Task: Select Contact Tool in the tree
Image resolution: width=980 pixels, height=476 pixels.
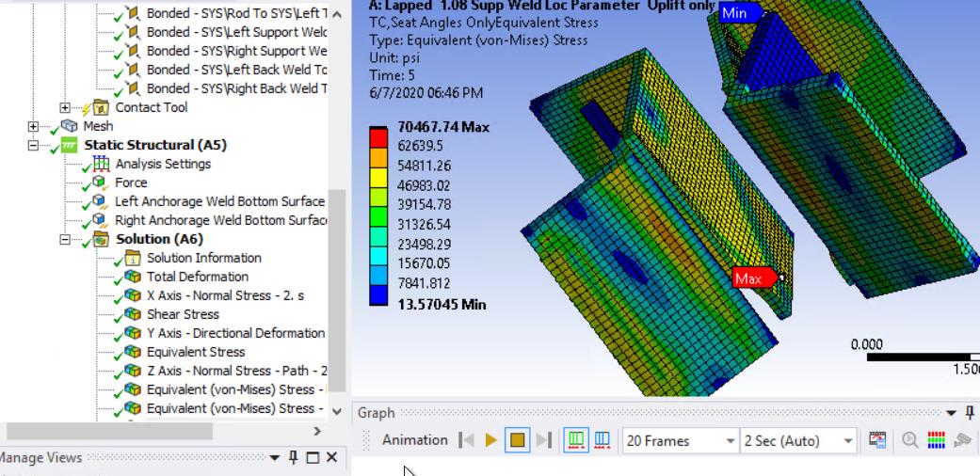Action: point(152,107)
